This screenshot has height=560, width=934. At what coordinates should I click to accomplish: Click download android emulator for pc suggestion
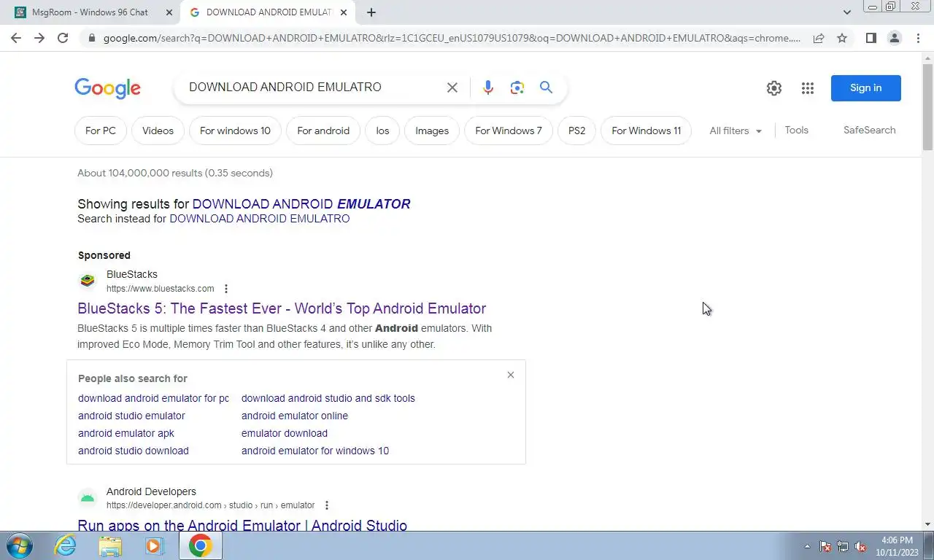tap(153, 398)
